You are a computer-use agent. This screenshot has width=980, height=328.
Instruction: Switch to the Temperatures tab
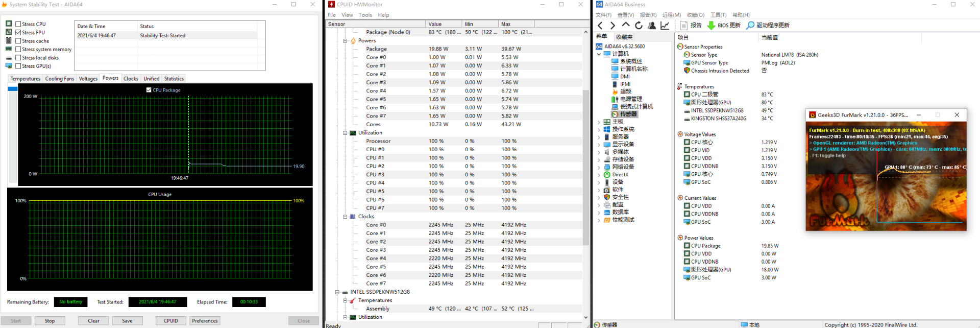[26, 79]
